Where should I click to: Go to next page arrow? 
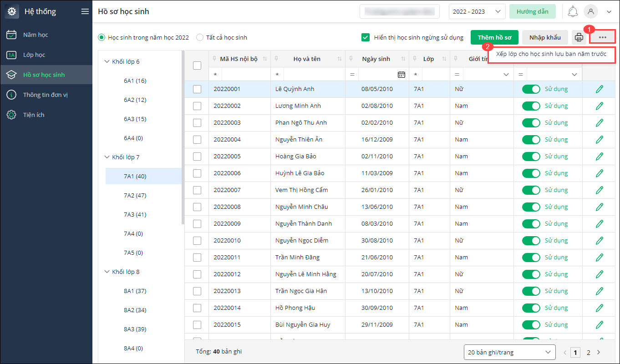click(x=599, y=352)
